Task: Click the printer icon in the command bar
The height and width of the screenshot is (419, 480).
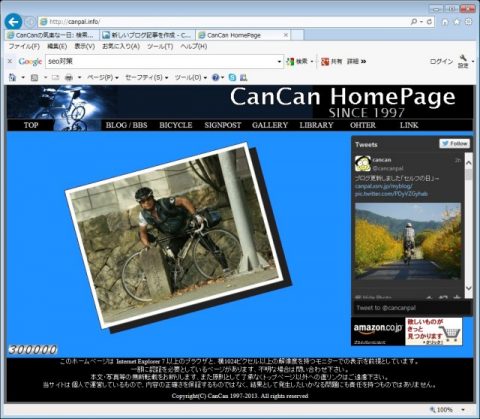Action: click(x=69, y=78)
